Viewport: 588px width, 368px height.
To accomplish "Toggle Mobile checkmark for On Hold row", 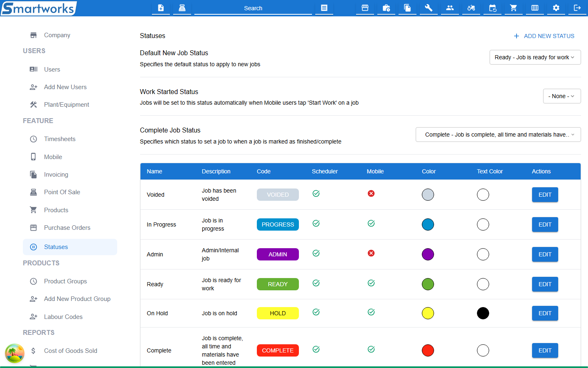I will [371, 312].
